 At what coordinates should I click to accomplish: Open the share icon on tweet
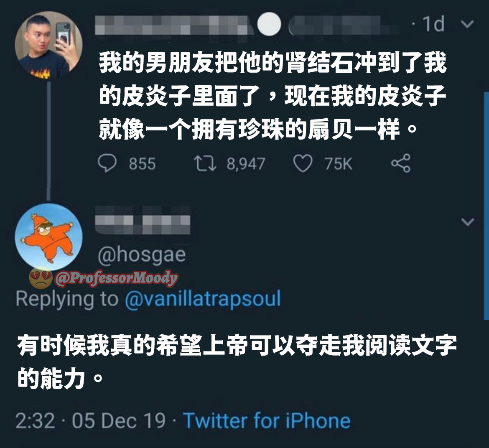coord(401,163)
